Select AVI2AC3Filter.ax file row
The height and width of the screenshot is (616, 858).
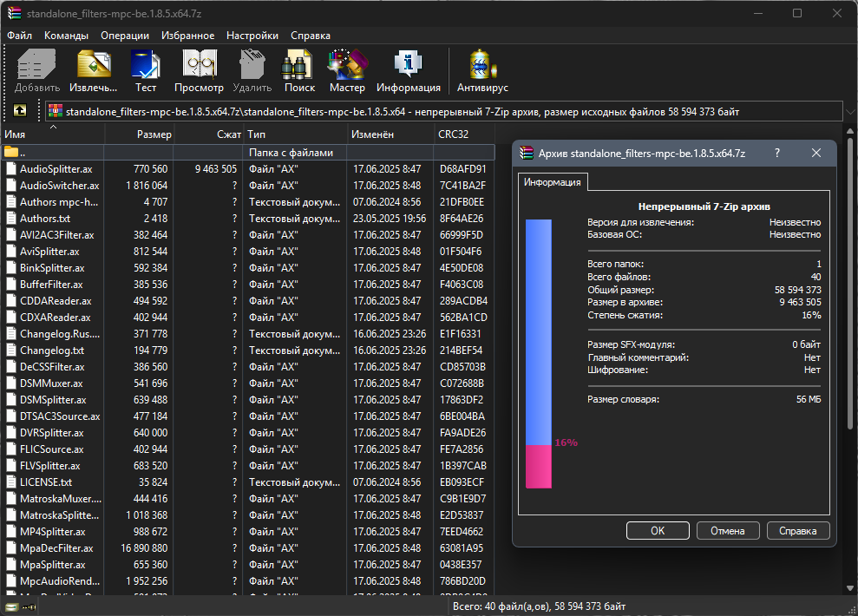[x=247, y=235]
